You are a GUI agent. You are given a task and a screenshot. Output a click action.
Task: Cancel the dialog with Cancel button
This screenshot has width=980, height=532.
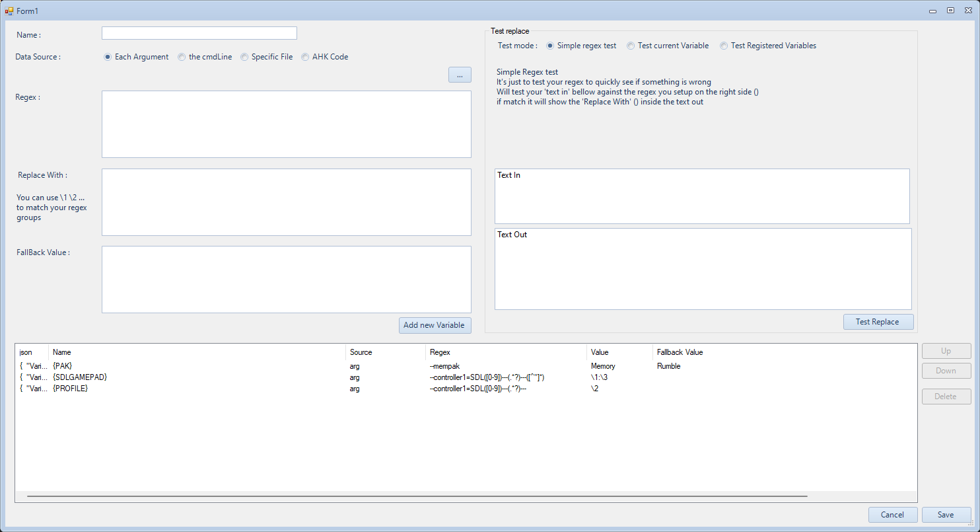[892, 515]
